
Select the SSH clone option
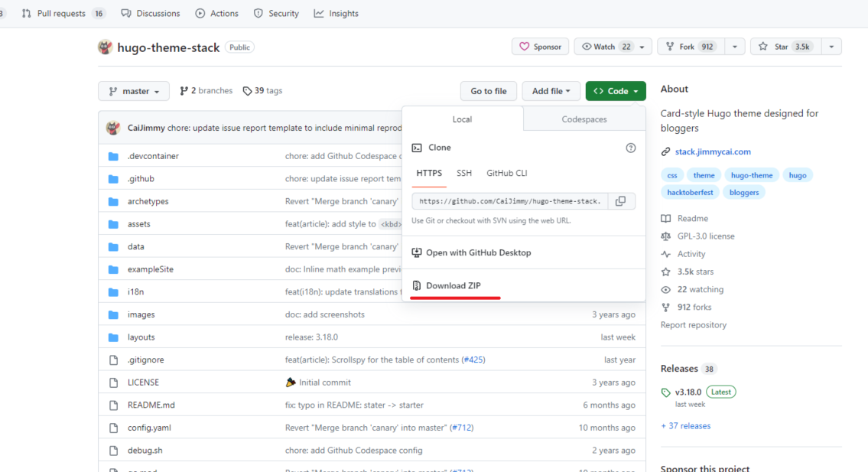pos(464,174)
